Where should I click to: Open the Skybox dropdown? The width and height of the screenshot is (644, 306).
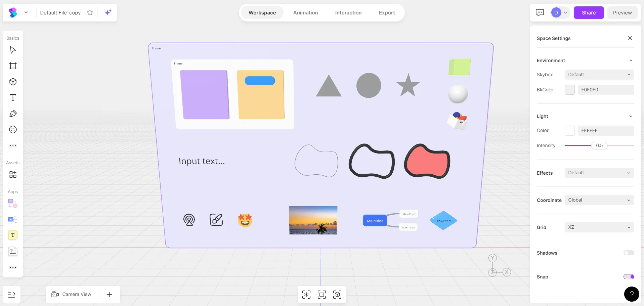pyautogui.click(x=599, y=75)
